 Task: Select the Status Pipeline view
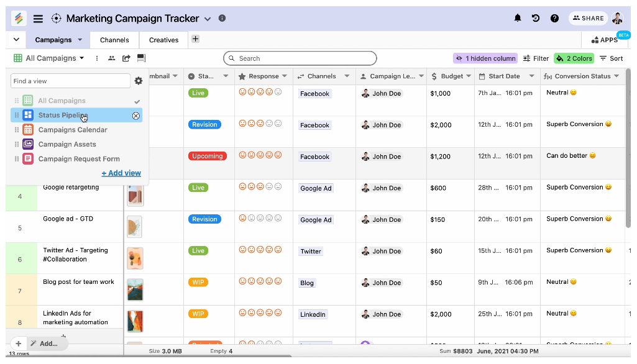tap(76, 116)
